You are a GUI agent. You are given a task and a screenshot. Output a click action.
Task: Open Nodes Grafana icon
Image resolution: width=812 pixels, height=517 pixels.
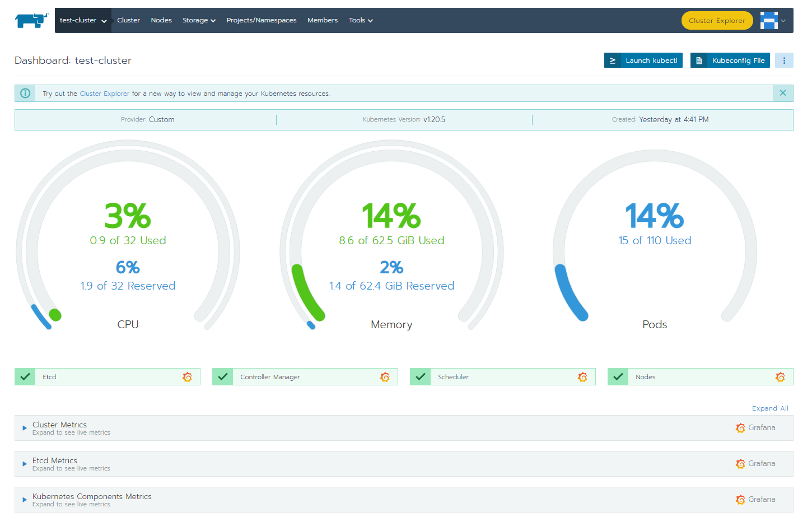pos(781,377)
